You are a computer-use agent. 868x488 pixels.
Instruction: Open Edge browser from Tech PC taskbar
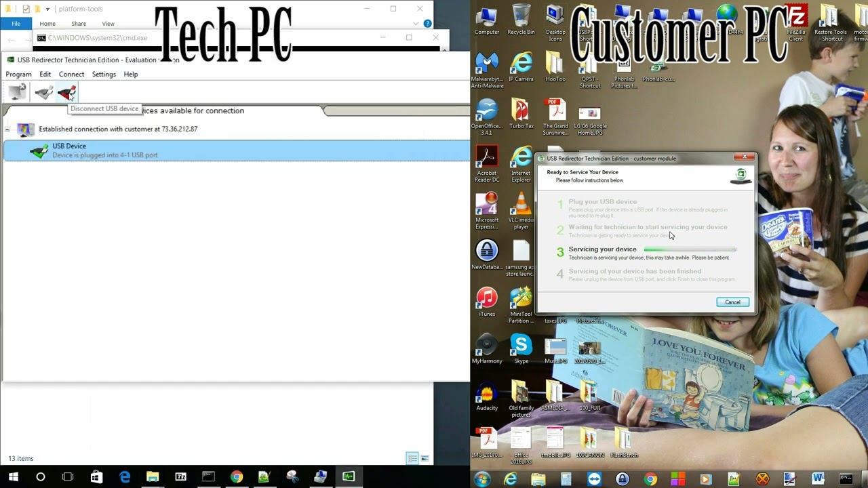coord(125,477)
